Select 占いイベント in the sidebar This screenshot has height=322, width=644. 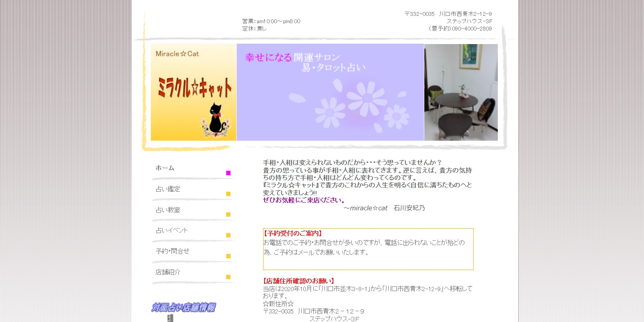(171, 230)
